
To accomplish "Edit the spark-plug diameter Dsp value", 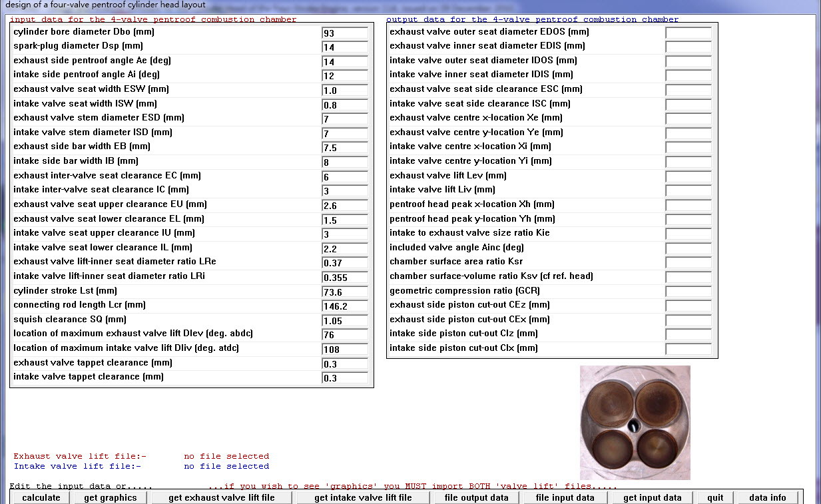I will coord(345,47).
